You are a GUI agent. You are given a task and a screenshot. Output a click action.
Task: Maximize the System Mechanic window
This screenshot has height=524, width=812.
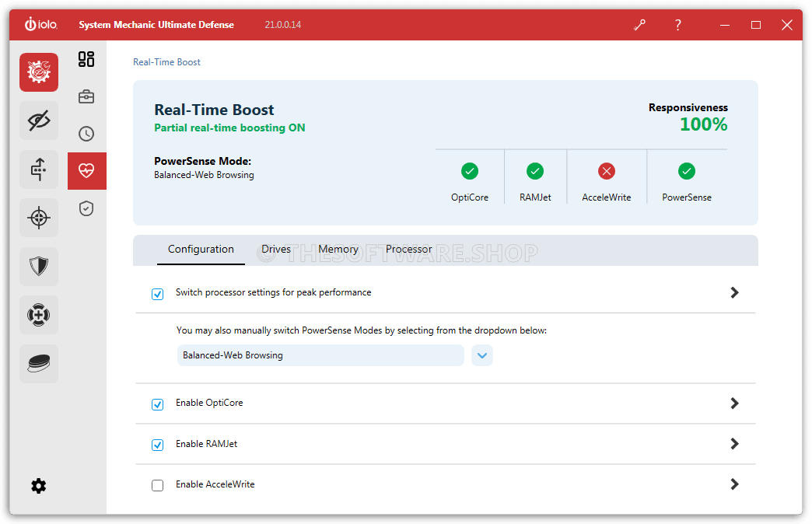[x=756, y=25]
